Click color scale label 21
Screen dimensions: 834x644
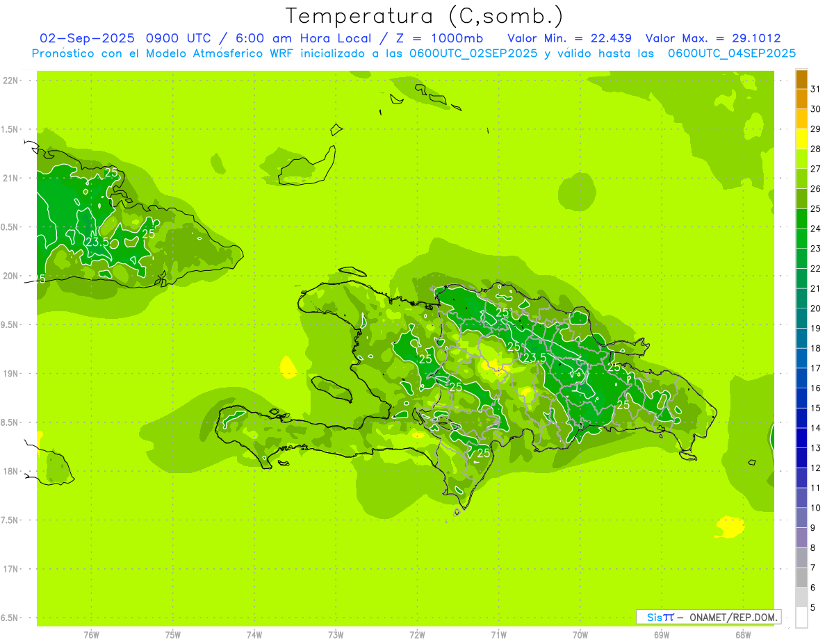(x=815, y=288)
